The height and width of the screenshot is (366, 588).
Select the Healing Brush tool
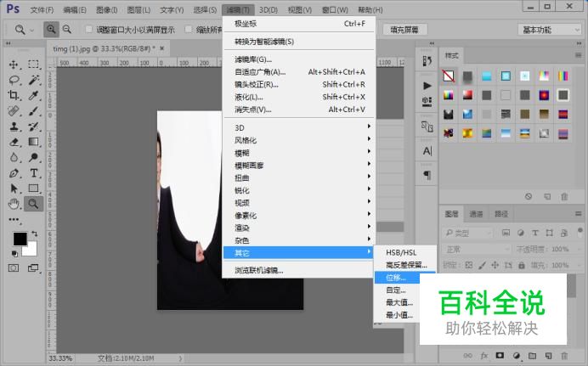[14, 111]
